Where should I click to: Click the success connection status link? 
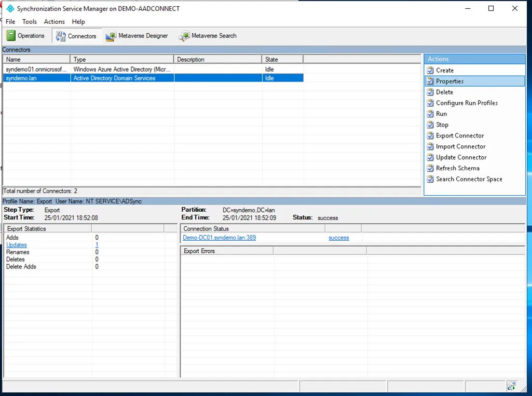click(338, 238)
